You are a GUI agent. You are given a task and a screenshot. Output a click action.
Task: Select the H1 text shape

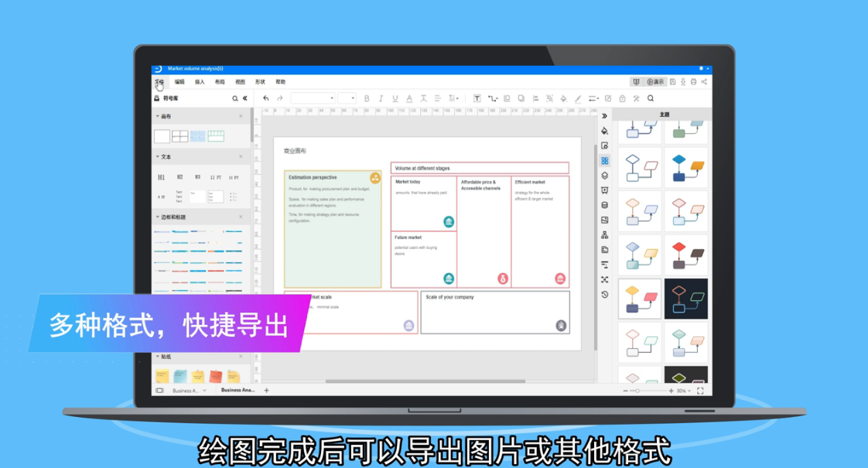[161, 177]
